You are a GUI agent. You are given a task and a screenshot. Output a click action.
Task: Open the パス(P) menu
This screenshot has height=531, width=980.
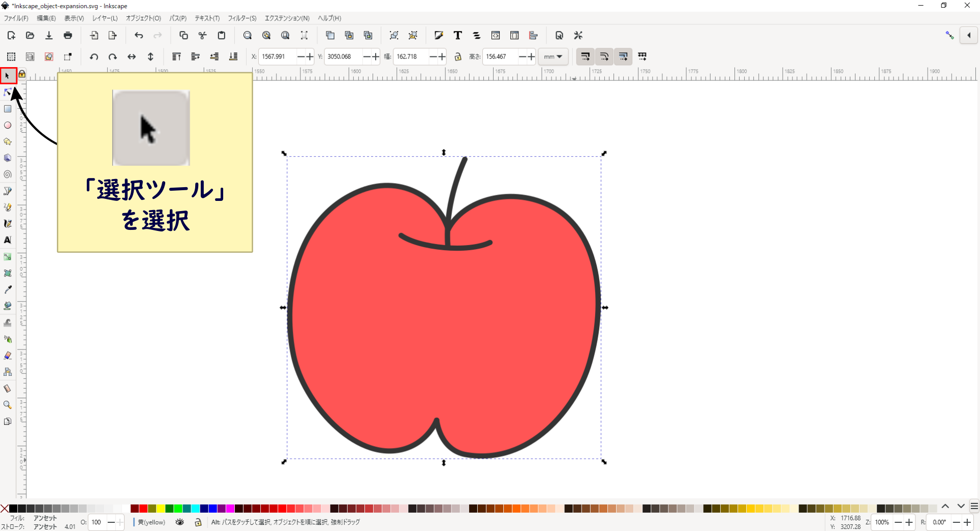[177, 18]
